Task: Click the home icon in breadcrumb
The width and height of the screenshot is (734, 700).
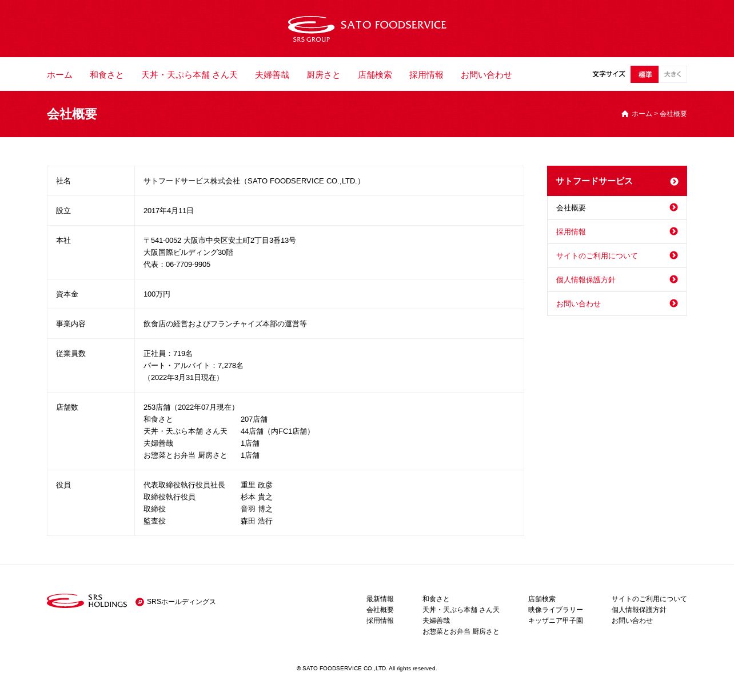Action: point(625,114)
